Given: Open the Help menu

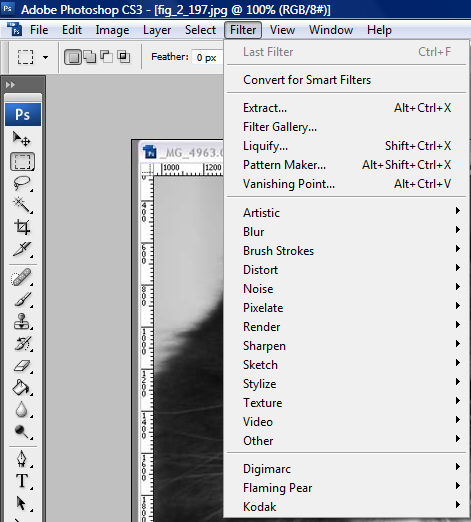Looking at the screenshot, I should pyautogui.click(x=379, y=30).
